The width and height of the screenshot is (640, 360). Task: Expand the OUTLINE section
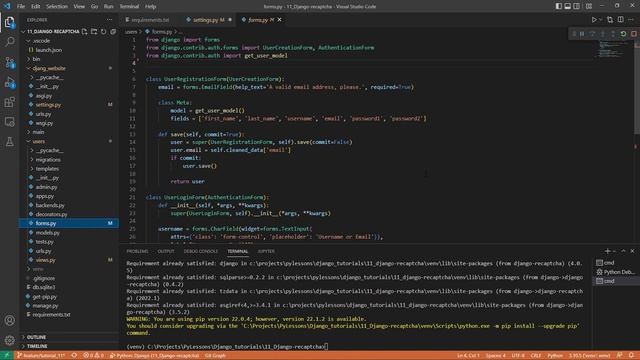point(36,337)
